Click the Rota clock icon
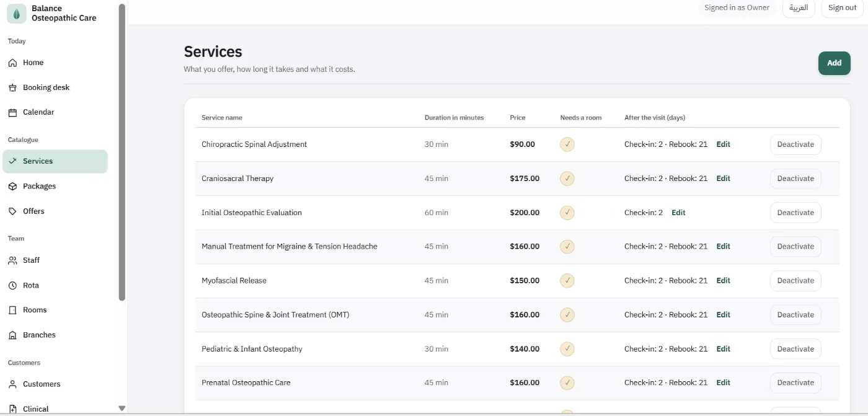The width and height of the screenshot is (868, 416). pos(12,285)
